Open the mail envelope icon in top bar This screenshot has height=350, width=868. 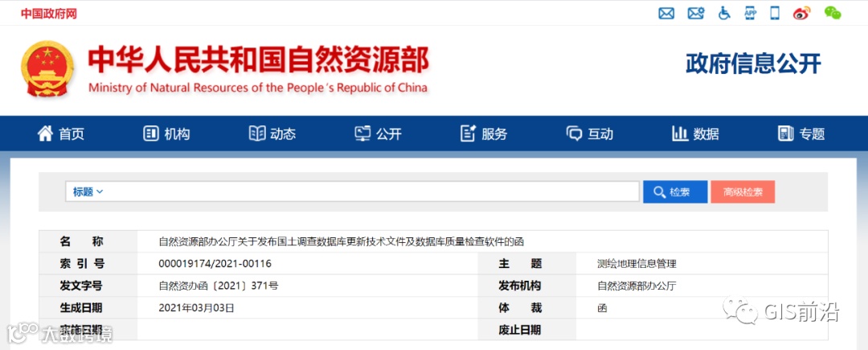pos(666,14)
